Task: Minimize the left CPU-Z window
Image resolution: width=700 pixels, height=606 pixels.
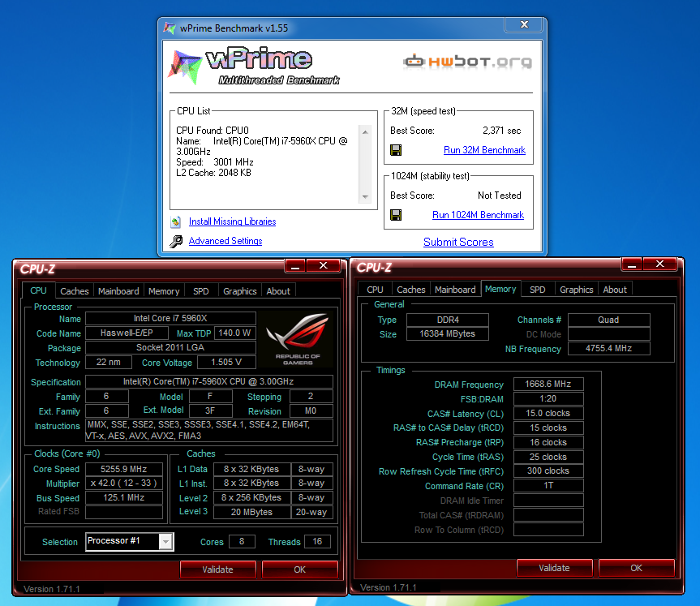Action: click(x=295, y=266)
